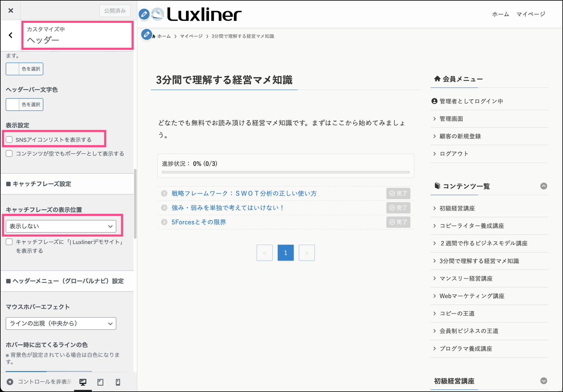Image resolution: width=563 pixels, height=392 pixels.
Task: Click the pencil edit icon beside the Luxliner logo
Action: coord(144,14)
